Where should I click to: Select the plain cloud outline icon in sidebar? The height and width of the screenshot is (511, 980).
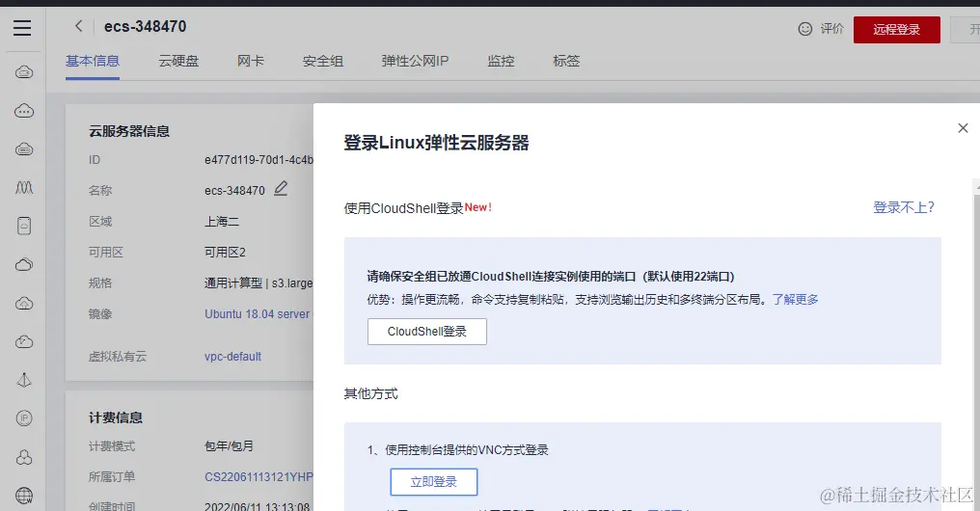(x=24, y=265)
